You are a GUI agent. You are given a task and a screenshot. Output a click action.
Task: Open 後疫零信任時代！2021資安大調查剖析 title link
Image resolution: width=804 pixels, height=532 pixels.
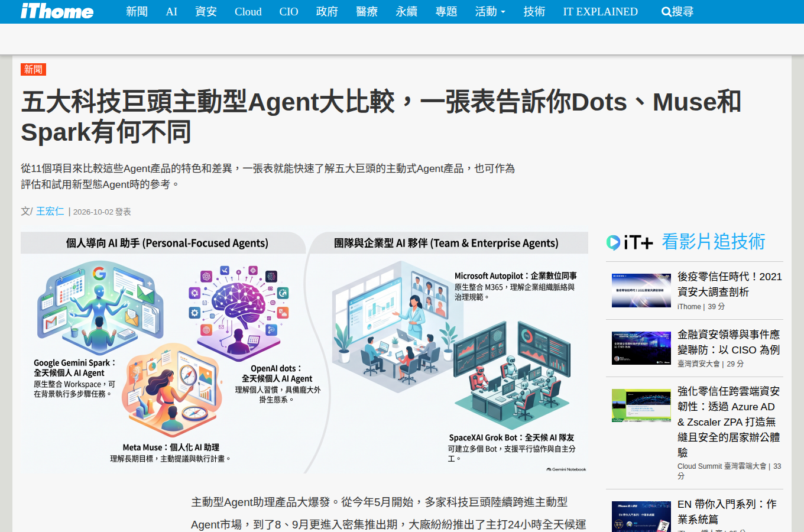(x=730, y=284)
